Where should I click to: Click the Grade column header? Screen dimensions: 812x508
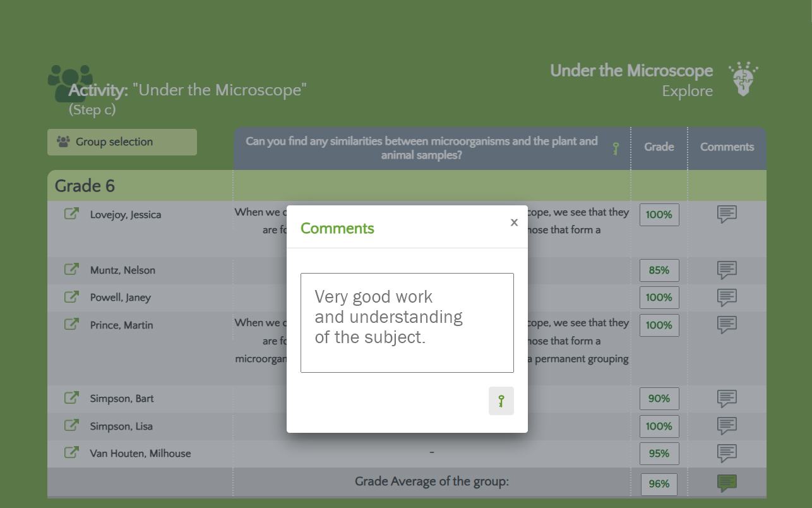pyautogui.click(x=659, y=147)
